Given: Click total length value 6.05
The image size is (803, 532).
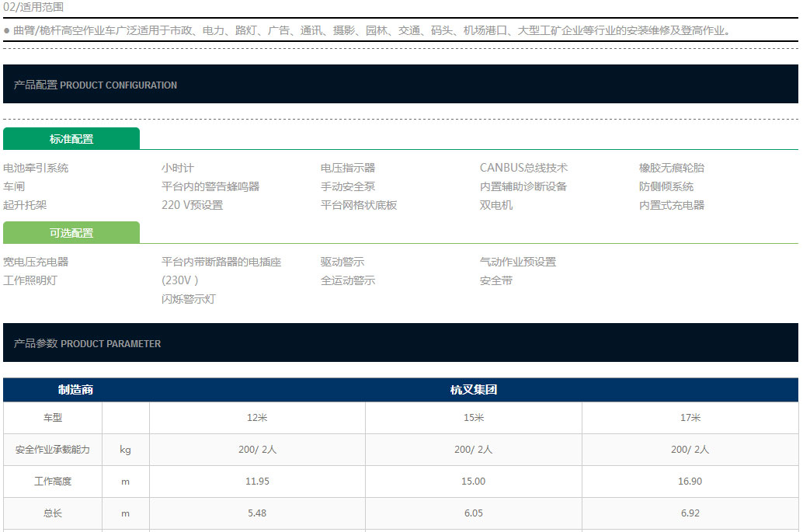Looking at the screenshot, I should 474,513.
